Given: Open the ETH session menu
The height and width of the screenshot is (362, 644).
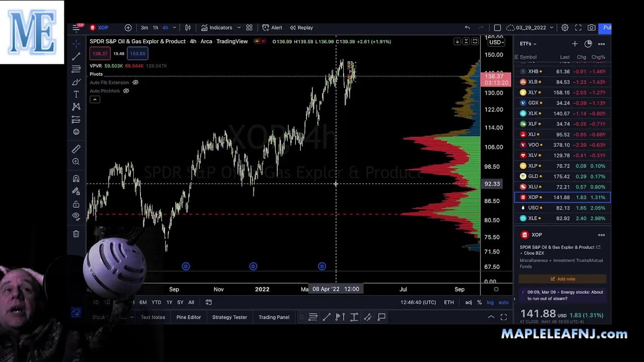Looking at the screenshot, I should click(x=449, y=302).
